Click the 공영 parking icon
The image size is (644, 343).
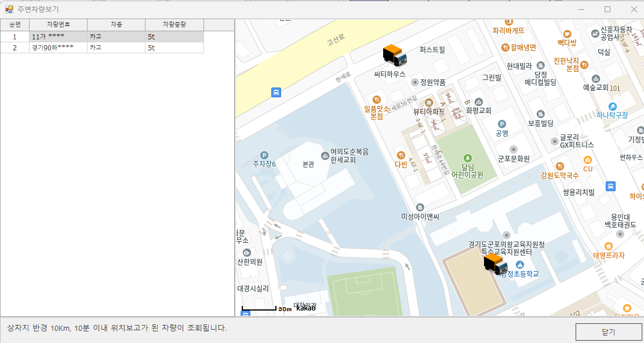(502, 123)
